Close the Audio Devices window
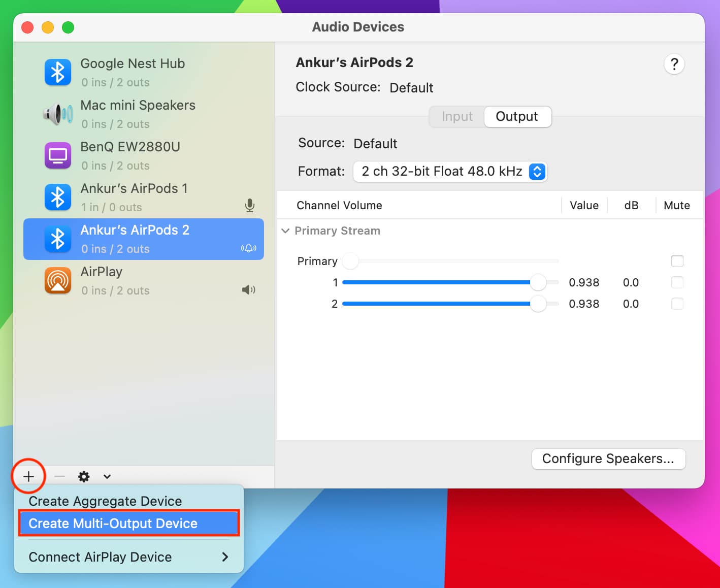 (27, 27)
